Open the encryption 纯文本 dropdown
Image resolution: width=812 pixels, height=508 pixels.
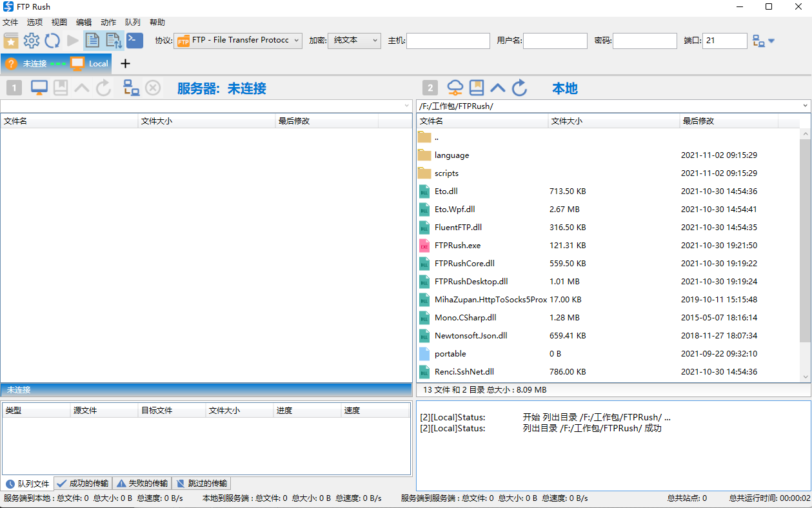(355, 41)
